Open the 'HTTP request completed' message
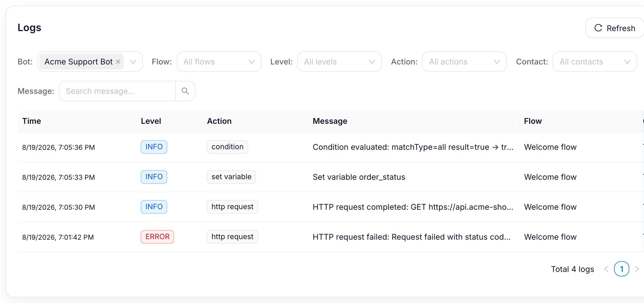Image resolution: width=644 pixels, height=303 pixels. tap(413, 207)
